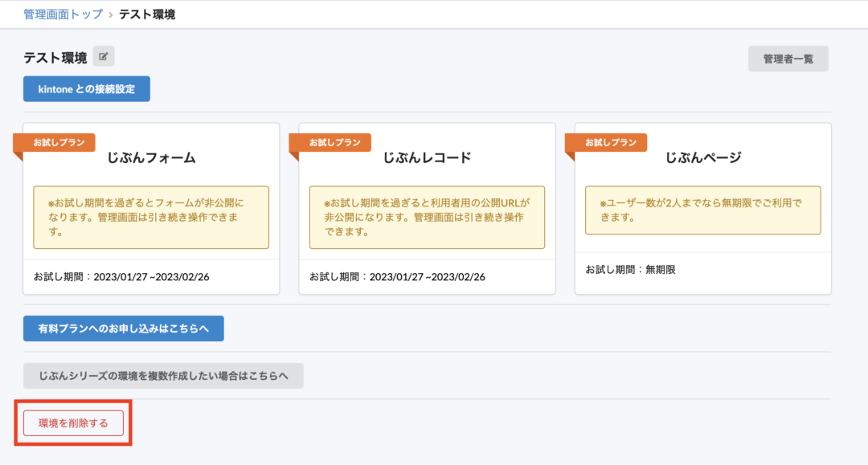Screen dimensions: 868x465
Task: Click the public URL notice in じぶんレコード card
Action: (x=427, y=218)
